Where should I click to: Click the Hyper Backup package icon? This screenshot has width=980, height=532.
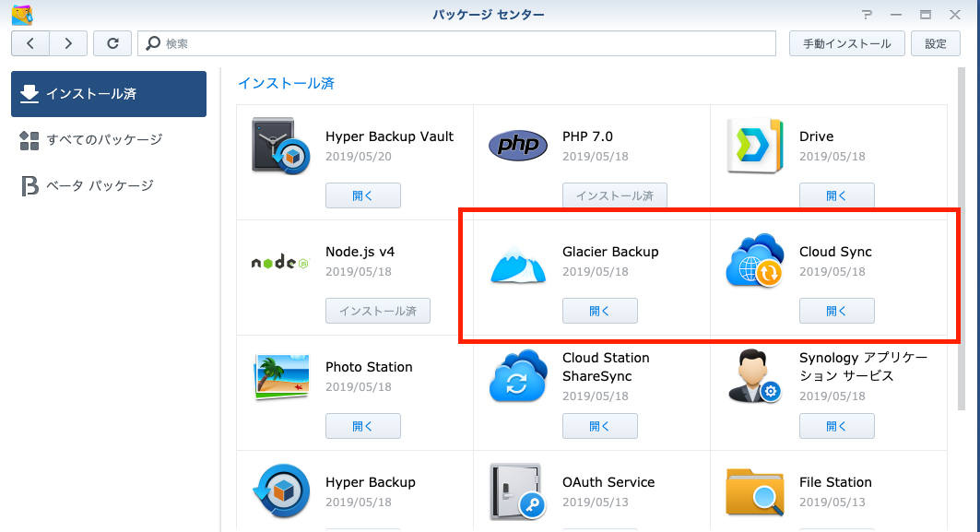[281, 491]
